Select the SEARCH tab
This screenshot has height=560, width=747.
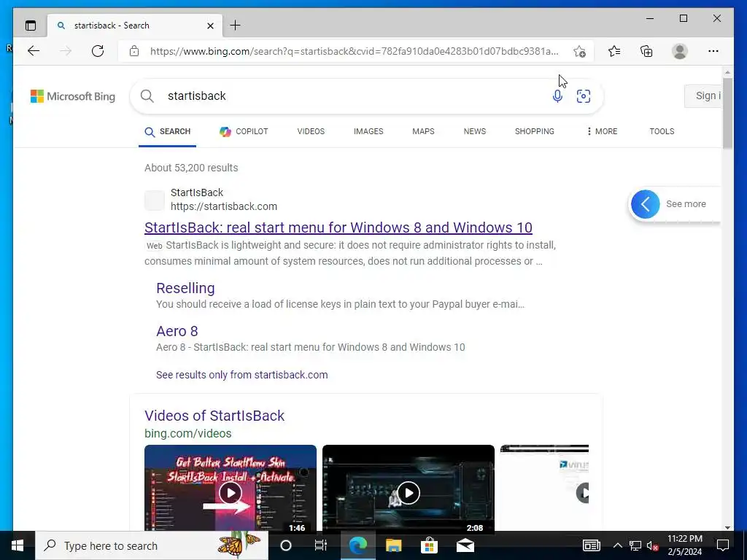coord(167,132)
